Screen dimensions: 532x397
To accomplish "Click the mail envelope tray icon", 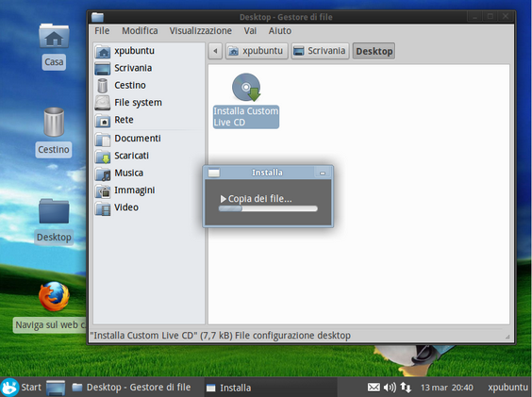I will pyautogui.click(x=374, y=388).
